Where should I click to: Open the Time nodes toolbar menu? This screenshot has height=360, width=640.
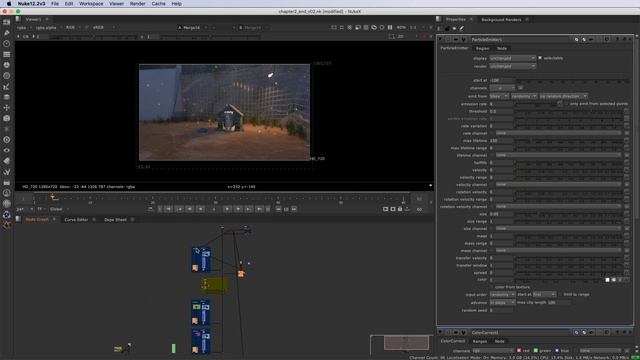(7, 43)
